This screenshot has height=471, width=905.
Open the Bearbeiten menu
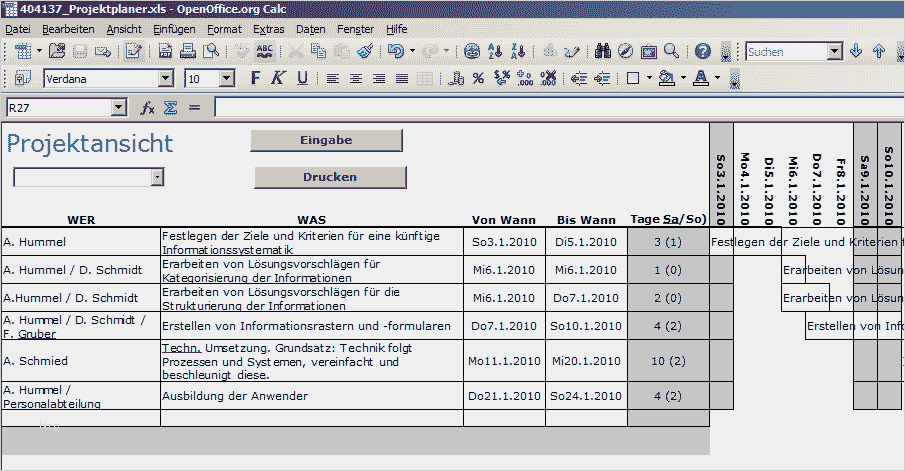point(68,29)
